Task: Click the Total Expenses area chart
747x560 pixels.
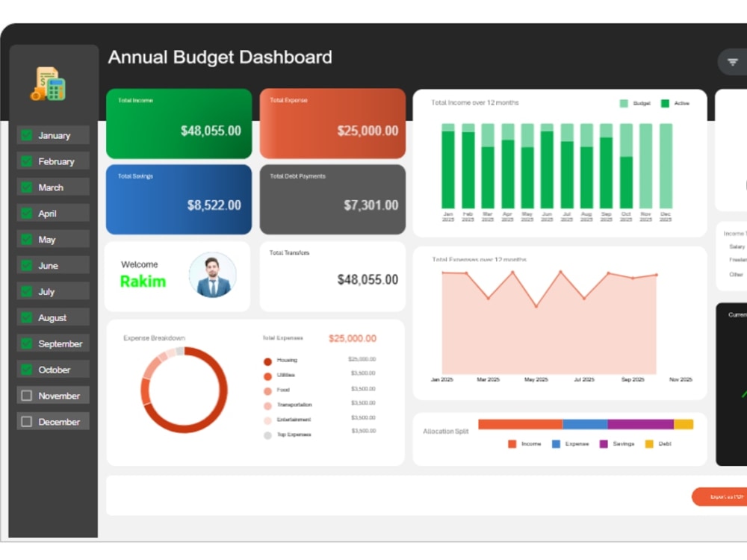Action: tap(549, 323)
